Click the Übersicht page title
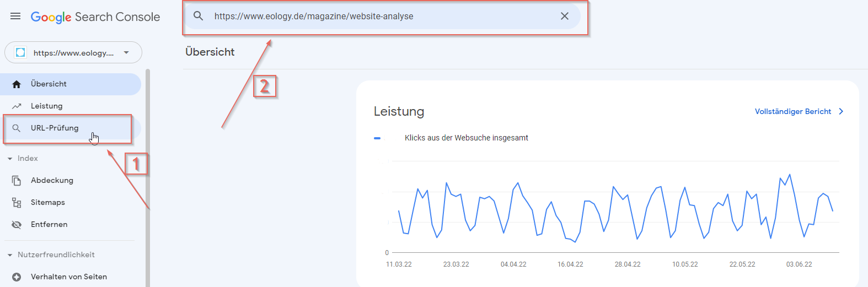This screenshot has height=287, width=868. (x=210, y=52)
